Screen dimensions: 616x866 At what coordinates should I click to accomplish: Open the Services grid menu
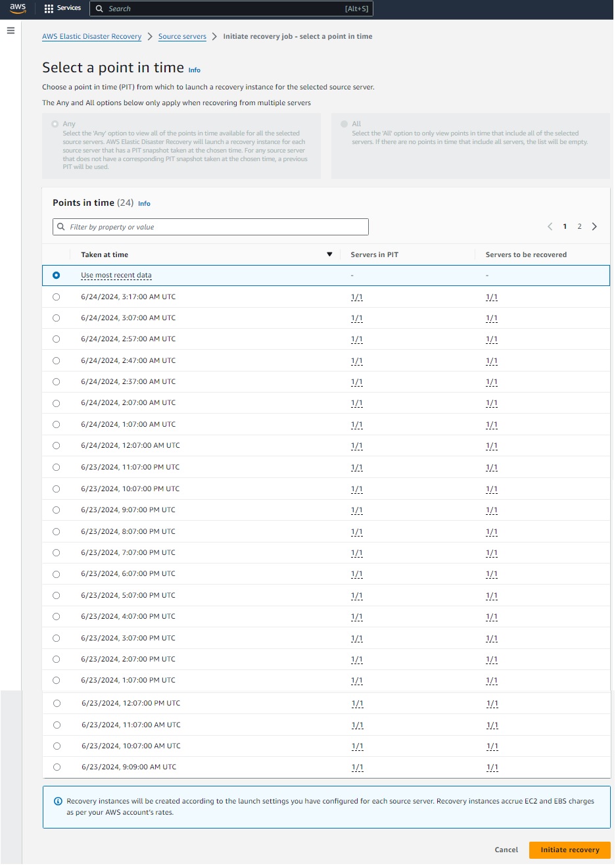pyautogui.click(x=62, y=9)
